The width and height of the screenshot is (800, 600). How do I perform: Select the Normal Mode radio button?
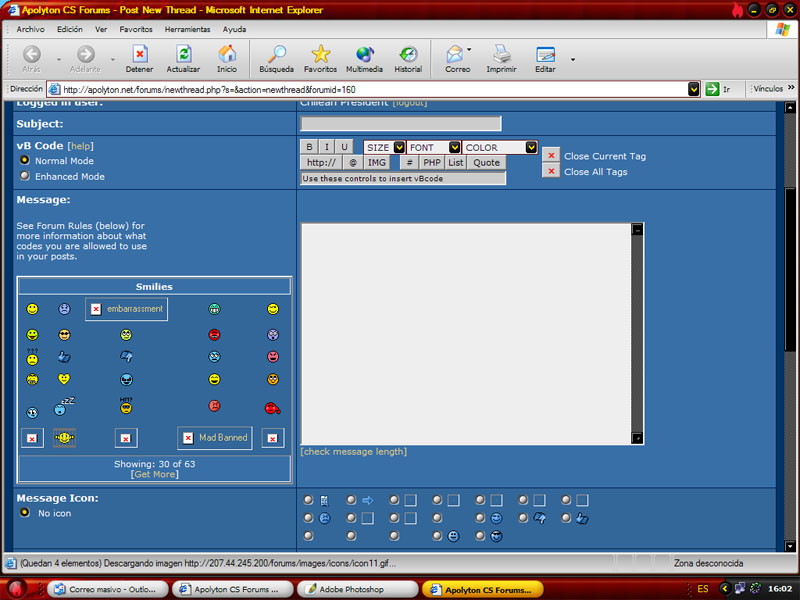[24, 160]
